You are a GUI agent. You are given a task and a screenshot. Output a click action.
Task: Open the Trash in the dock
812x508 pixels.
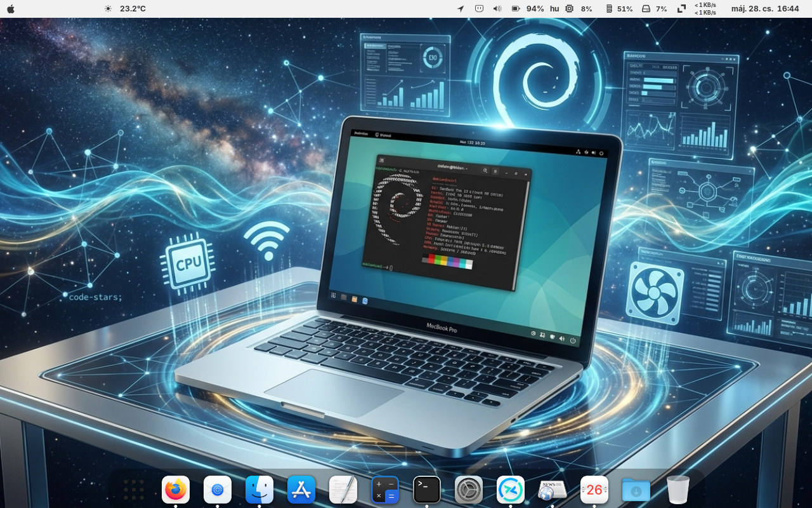coord(678,490)
